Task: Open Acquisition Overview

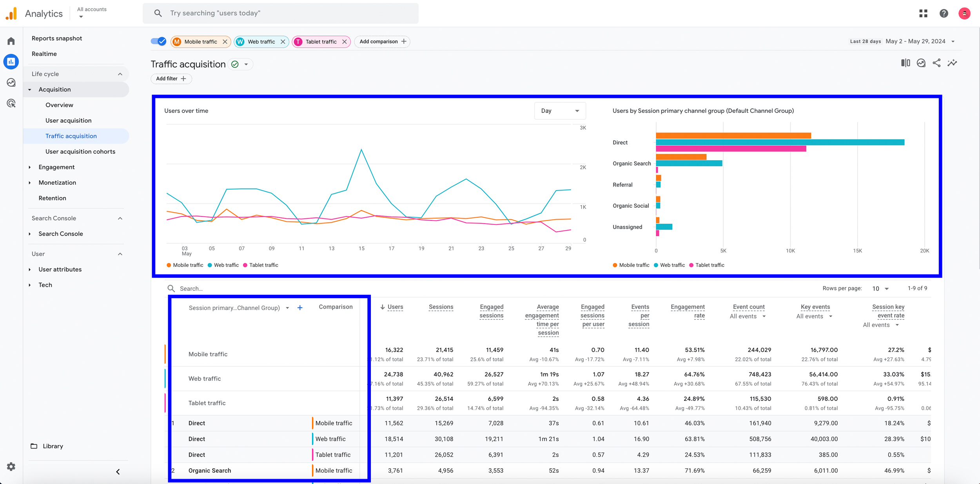Action: [59, 105]
